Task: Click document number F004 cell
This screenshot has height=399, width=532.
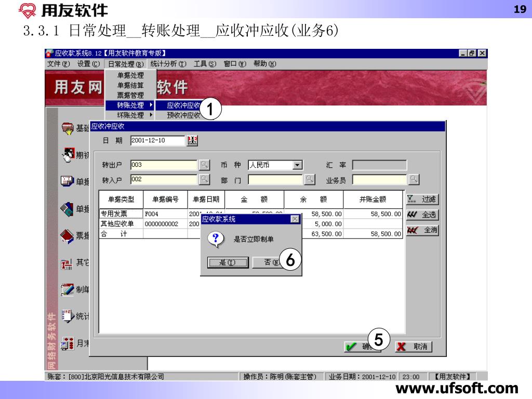Action: pyautogui.click(x=165, y=214)
